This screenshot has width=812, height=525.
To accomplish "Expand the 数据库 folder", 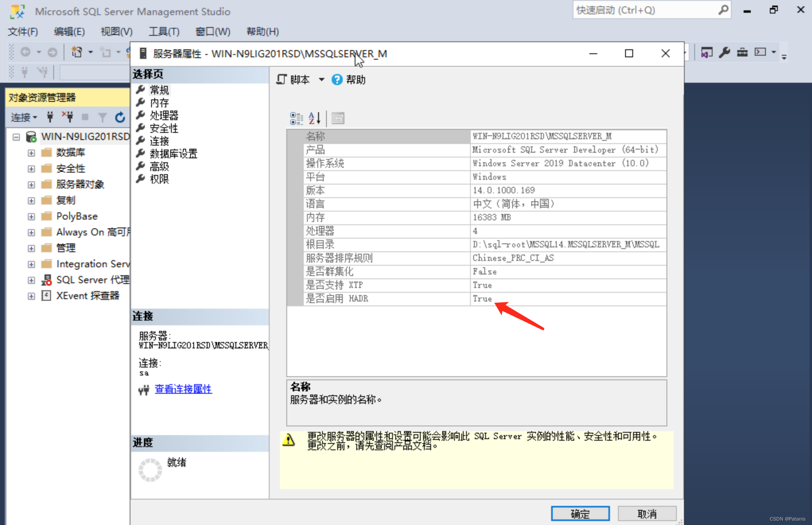I will 31,153.
